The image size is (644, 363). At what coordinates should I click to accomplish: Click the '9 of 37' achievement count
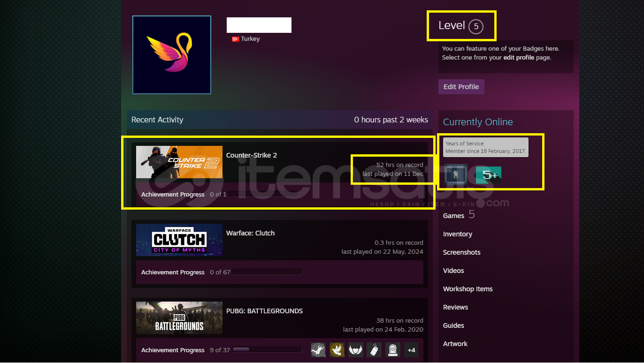(220, 350)
